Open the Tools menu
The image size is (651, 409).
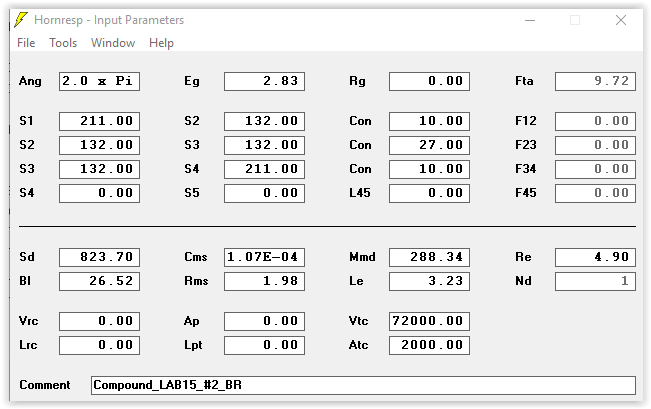point(63,43)
